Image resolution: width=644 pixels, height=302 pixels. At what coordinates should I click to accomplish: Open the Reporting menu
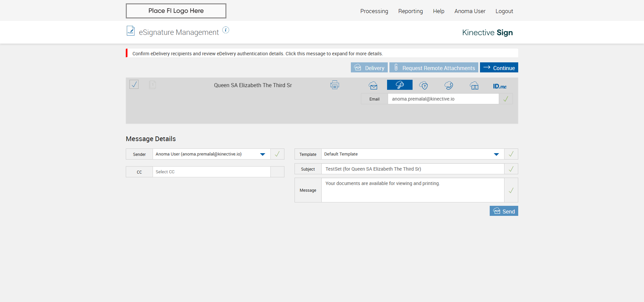(410, 11)
